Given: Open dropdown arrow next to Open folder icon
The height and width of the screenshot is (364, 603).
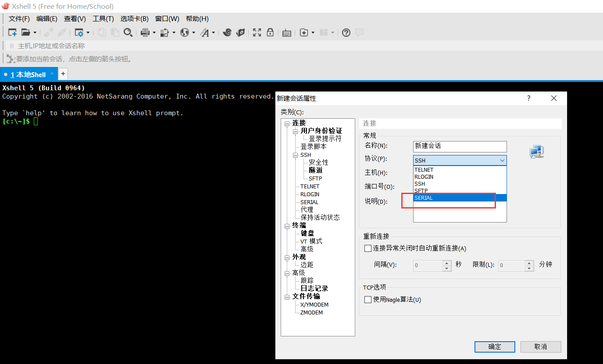Looking at the screenshot, I should (x=35, y=32).
